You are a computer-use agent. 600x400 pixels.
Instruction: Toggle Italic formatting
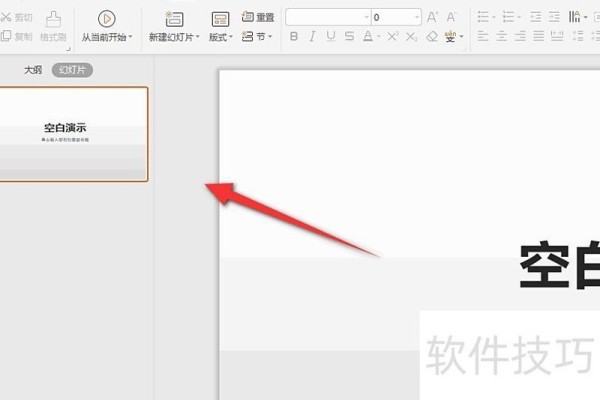click(312, 37)
